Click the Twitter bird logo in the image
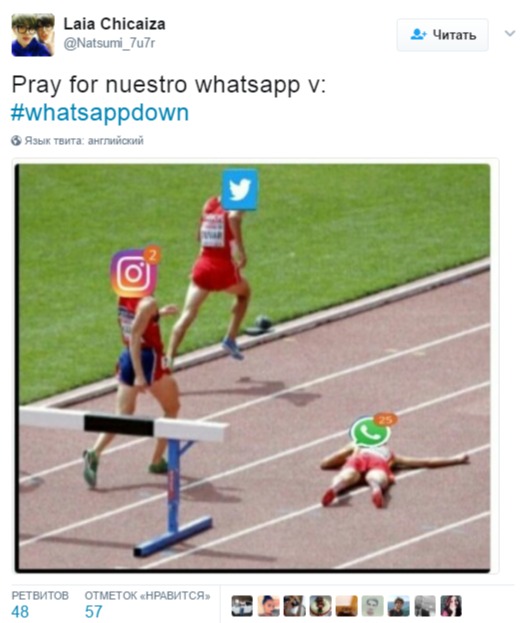The height and width of the screenshot is (623, 524). pos(240,190)
